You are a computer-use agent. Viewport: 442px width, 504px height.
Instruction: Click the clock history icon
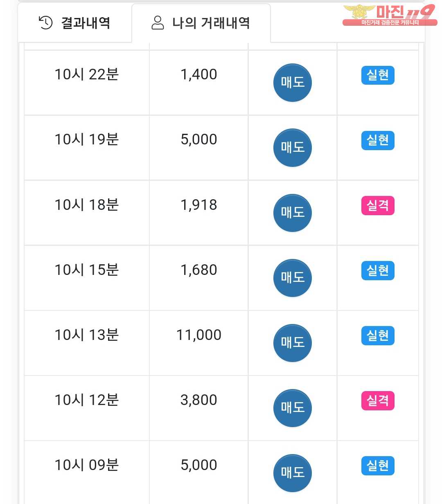click(45, 23)
